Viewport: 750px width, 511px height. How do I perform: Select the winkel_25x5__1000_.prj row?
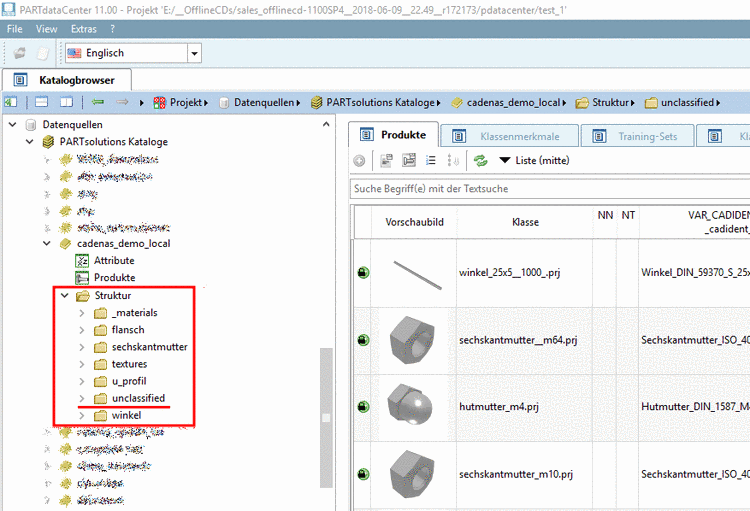click(551, 273)
